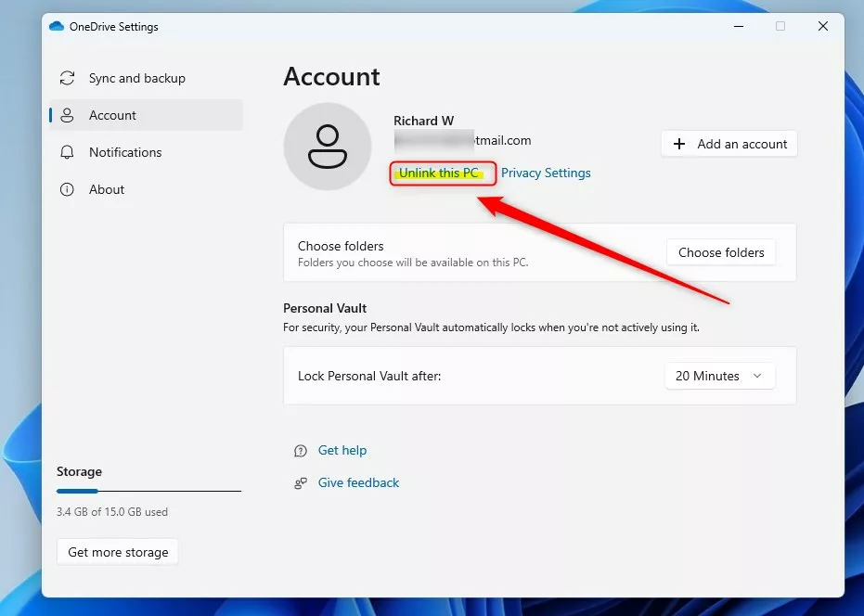This screenshot has height=616, width=864.
Task: Click the large profile avatar picture
Action: pyautogui.click(x=328, y=147)
